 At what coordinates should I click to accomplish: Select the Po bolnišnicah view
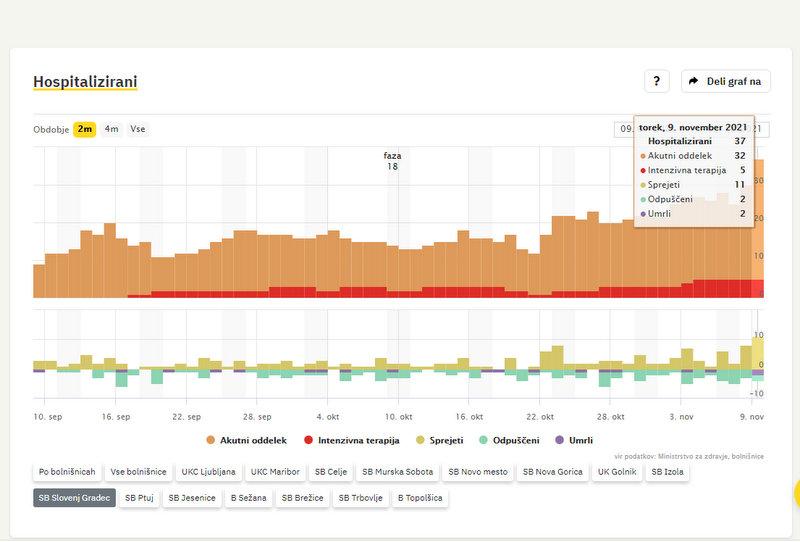pyautogui.click(x=67, y=471)
